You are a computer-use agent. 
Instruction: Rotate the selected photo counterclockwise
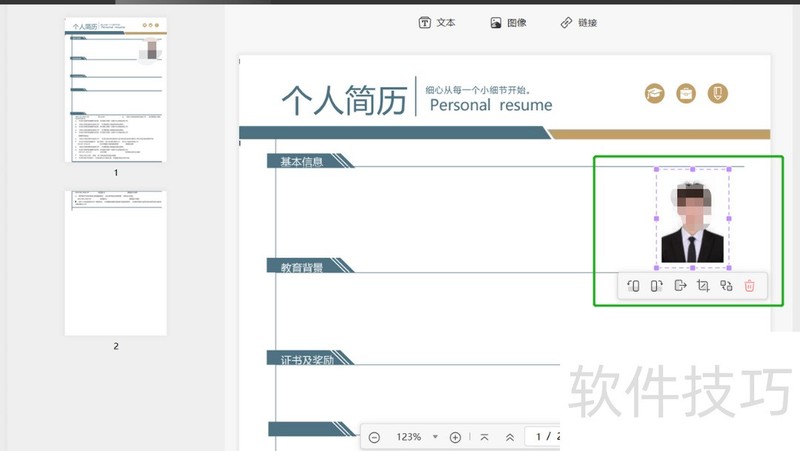[x=633, y=286]
